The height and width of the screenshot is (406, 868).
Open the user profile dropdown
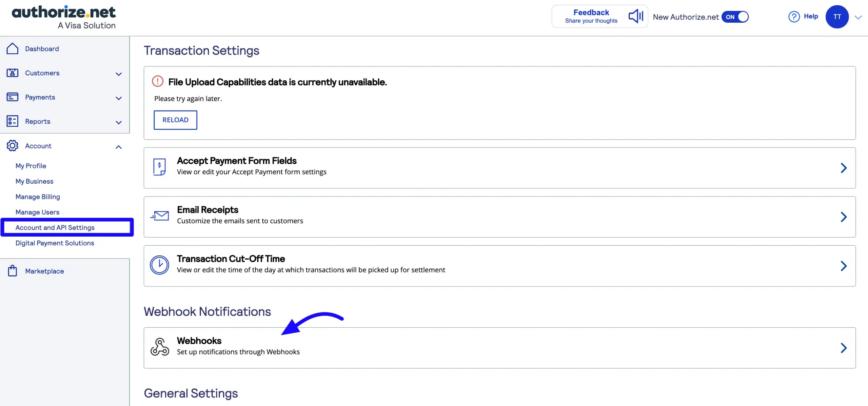[x=859, y=17]
